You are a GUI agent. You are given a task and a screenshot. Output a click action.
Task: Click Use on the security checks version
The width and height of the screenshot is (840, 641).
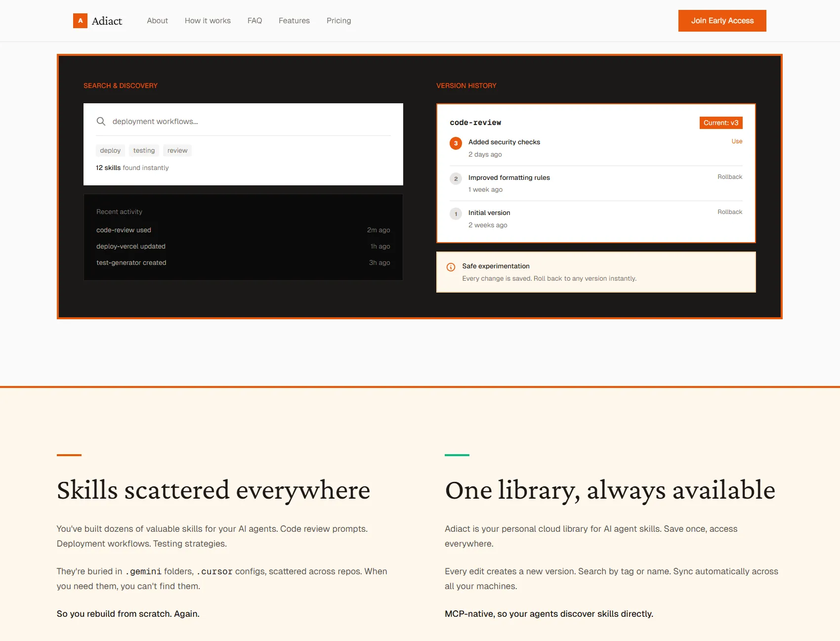click(737, 141)
